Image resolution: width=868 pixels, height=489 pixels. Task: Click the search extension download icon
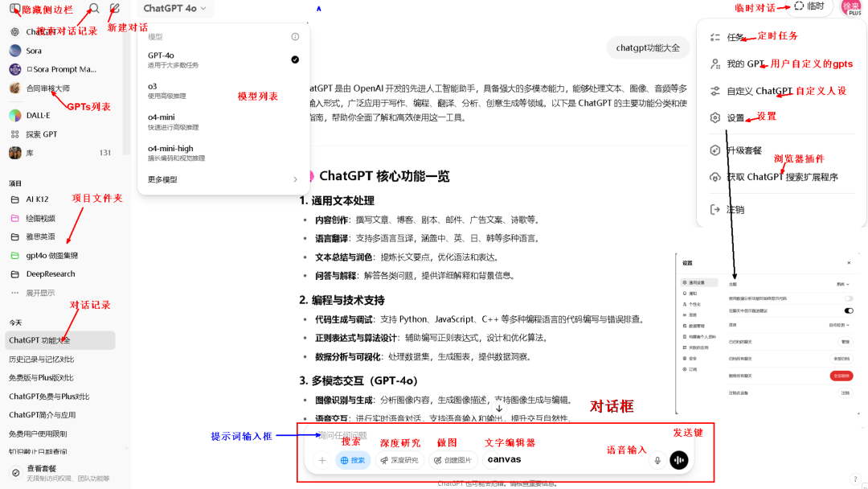[715, 177]
